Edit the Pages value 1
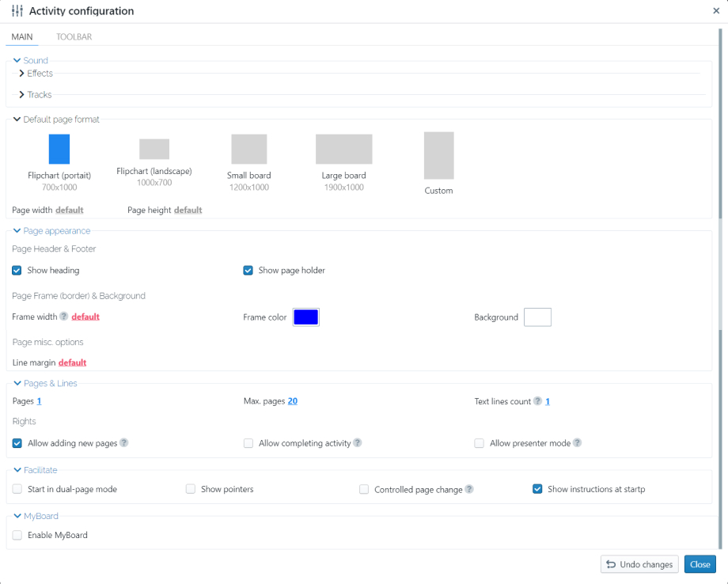Viewport: 728px width, 584px height. (x=39, y=400)
